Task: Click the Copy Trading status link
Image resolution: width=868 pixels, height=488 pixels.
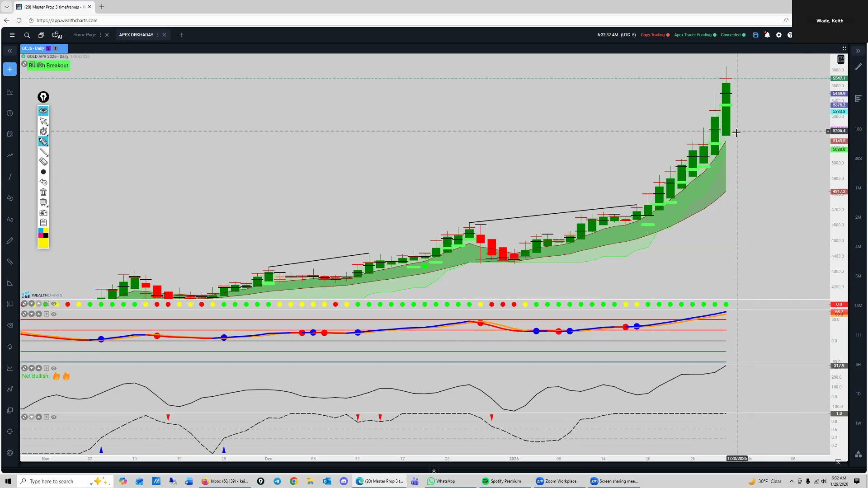Action: click(x=652, y=35)
